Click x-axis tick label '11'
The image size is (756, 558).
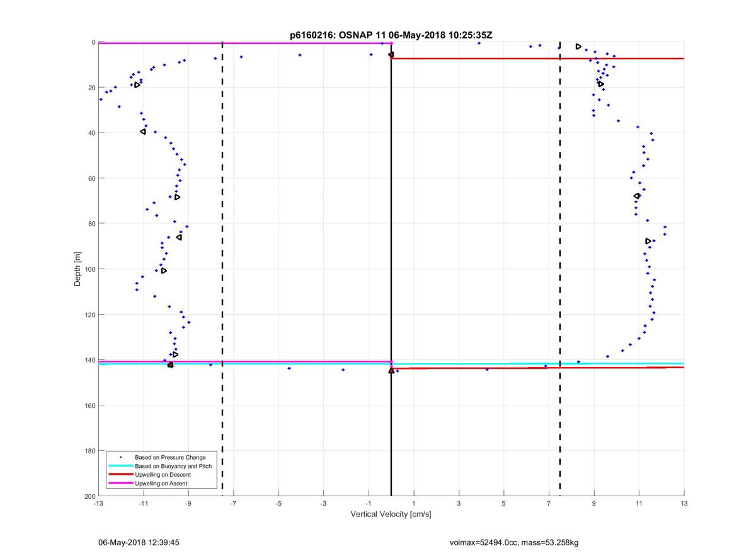[639, 503]
